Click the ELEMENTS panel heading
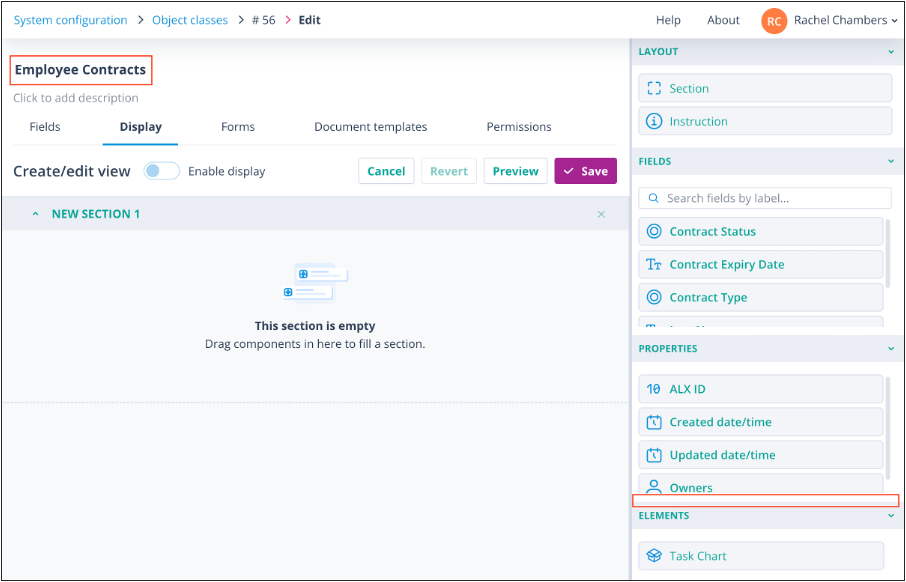906x582 pixels. [664, 516]
